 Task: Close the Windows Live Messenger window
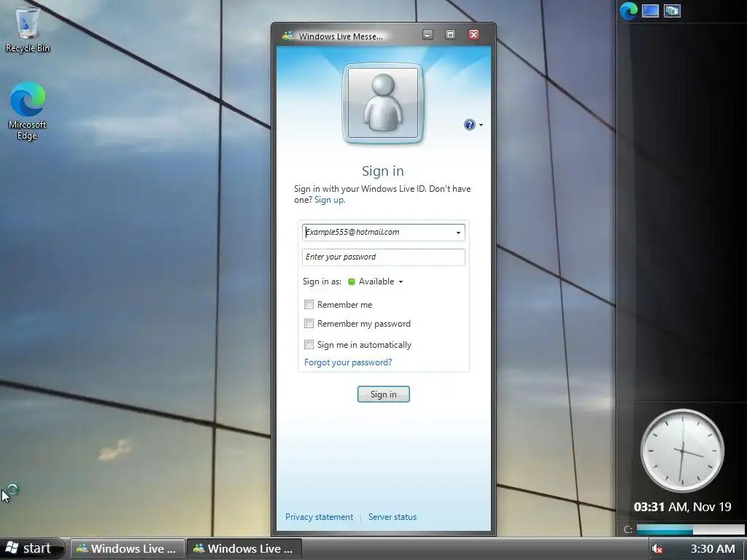point(473,35)
